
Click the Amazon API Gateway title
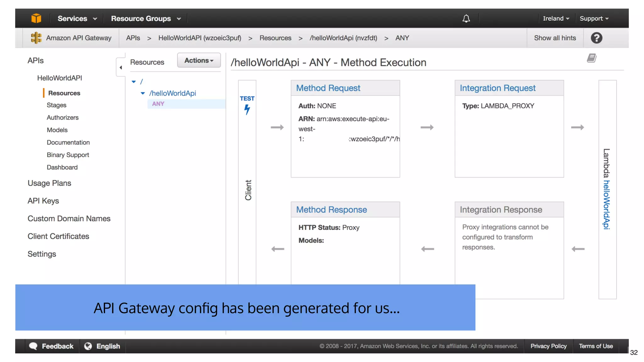tap(79, 38)
